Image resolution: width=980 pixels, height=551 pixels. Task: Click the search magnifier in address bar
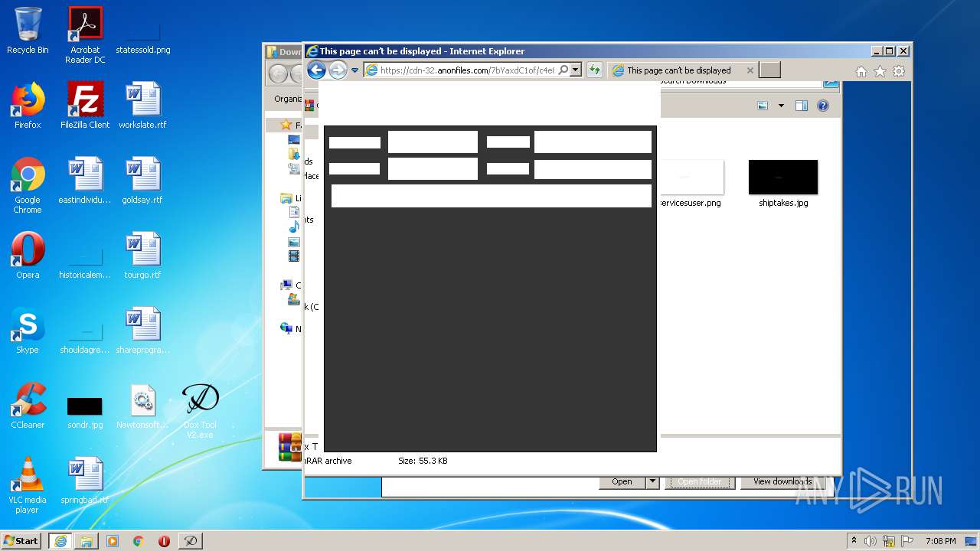[x=563, y=70]
